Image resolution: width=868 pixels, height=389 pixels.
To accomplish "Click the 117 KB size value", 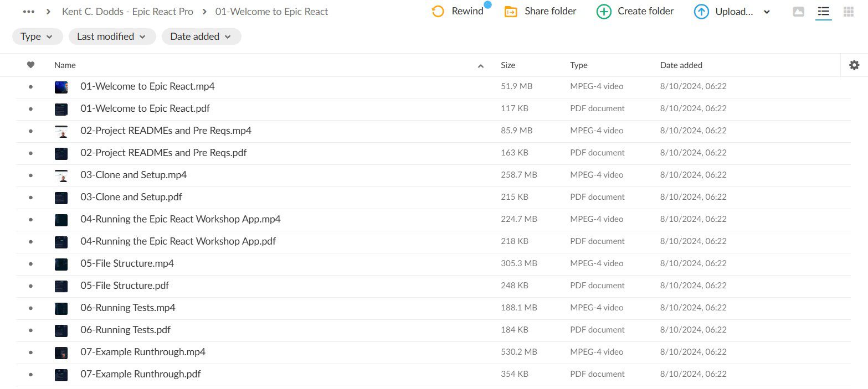I will [515, 108].
